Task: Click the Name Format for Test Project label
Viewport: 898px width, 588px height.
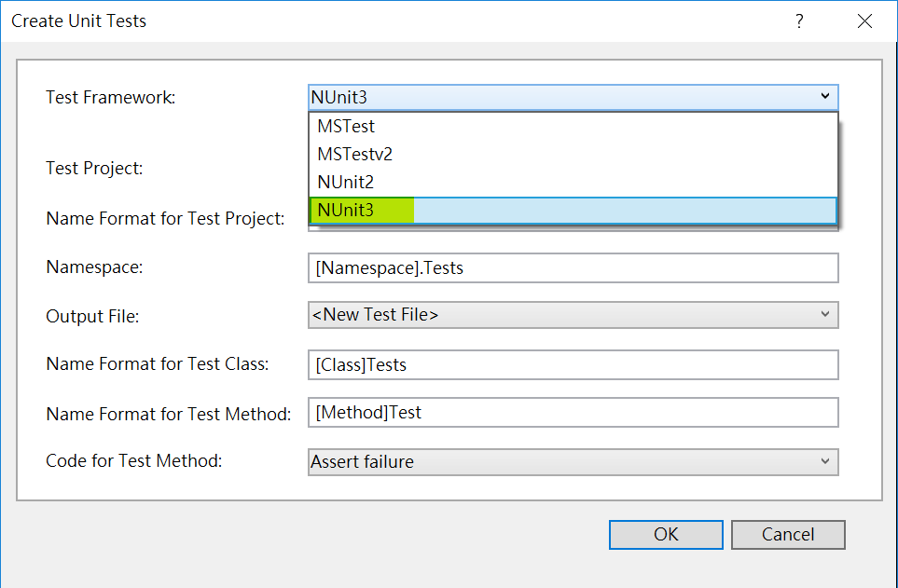Action: (165, 219)
